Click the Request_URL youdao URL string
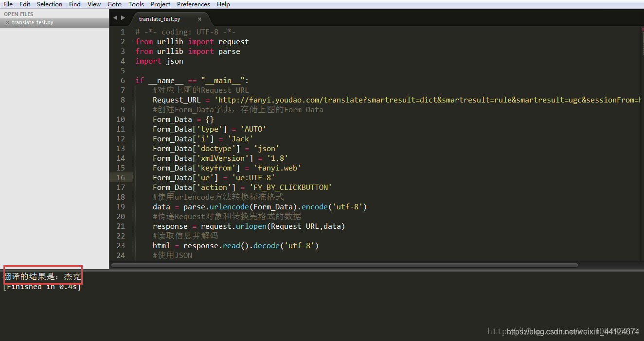644x341 pixels. click(428, 100)
